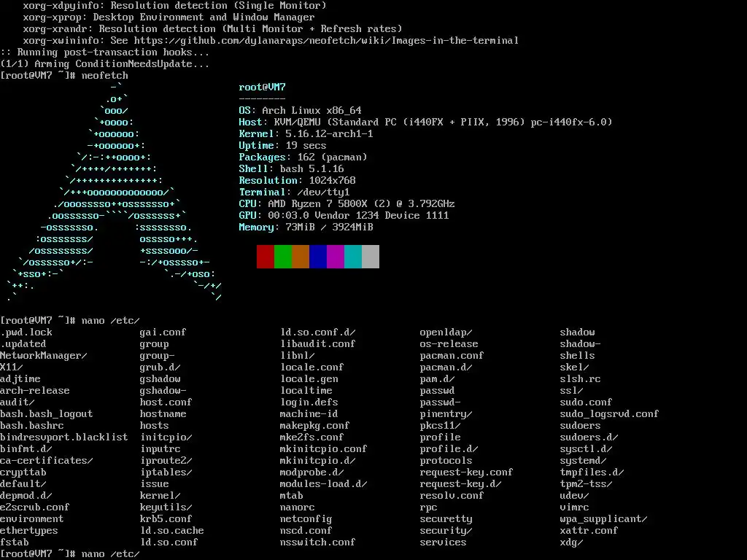Click the arch-release file entry
747x560 pixels.
[x=35, y=391]
